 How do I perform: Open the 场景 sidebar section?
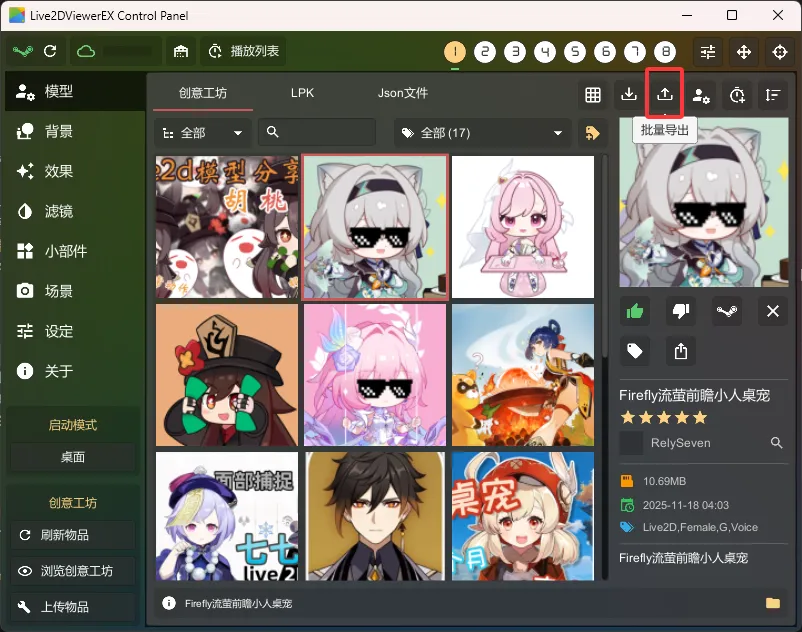point(75,291)
